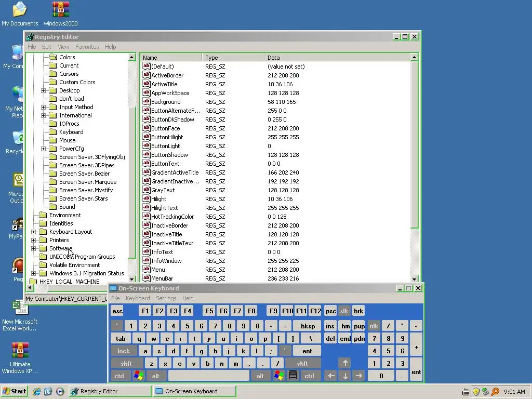
Task: Click the space bar key
Action: [x=209, y=376]
